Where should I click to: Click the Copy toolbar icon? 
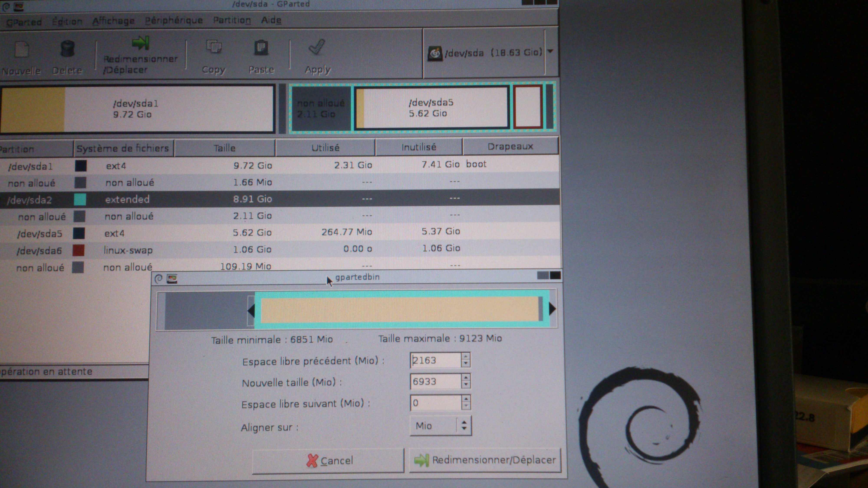coord(214,47)
